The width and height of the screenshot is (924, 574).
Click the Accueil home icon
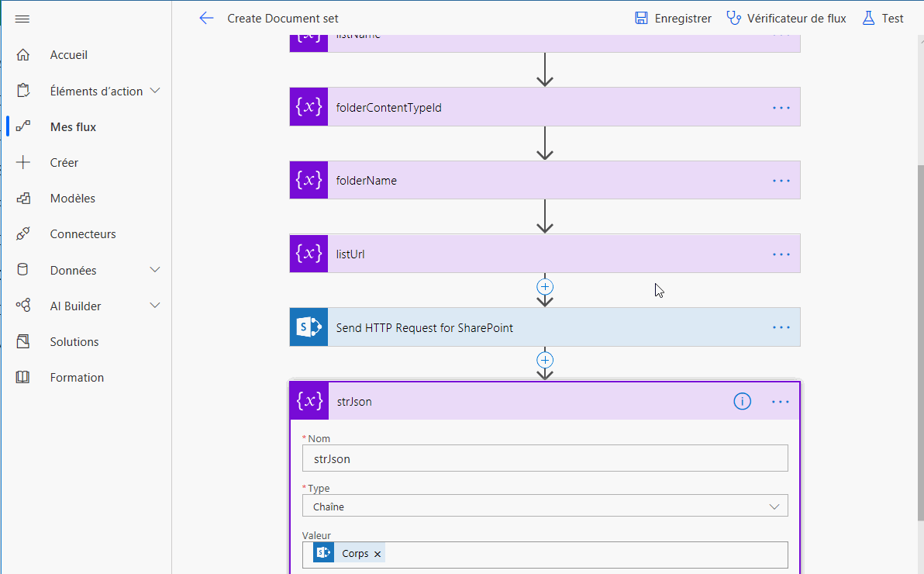coord(23,55)
